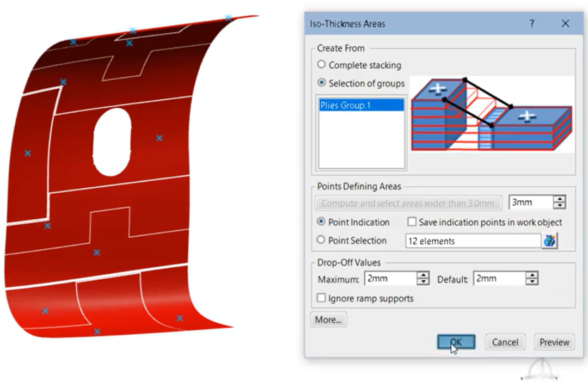
Task: Click Compute and select areas wider button
Action: (408, 203)
